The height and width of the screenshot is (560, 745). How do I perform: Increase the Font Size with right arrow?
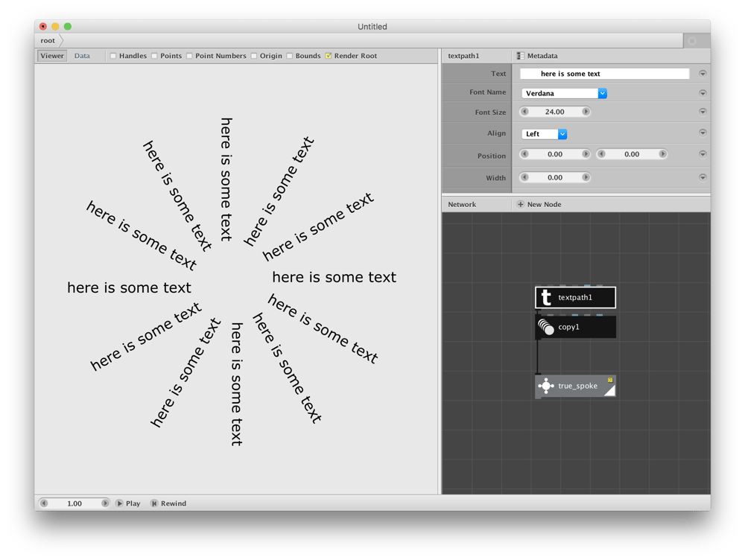tap(586, 112)
